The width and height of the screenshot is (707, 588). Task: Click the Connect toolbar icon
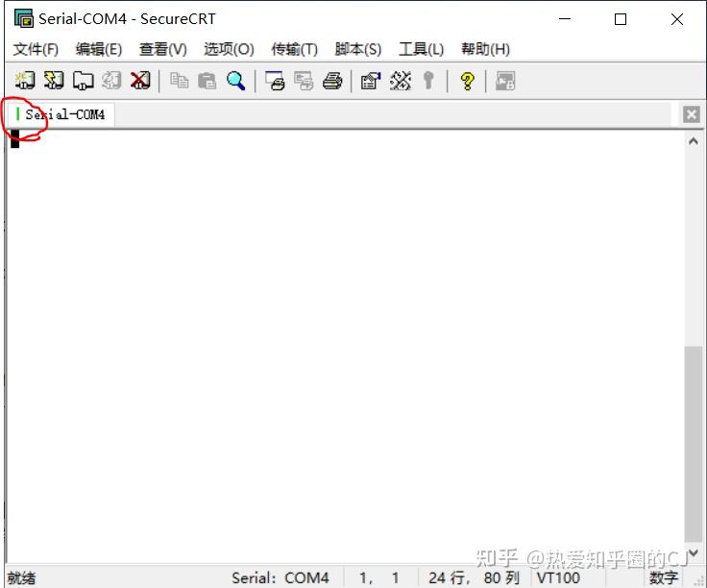pyautogui.click(x=25, y=81)
